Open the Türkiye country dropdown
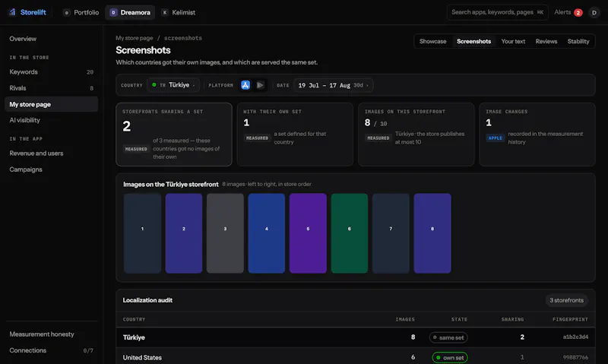608x364 pixels. [173, 85]
